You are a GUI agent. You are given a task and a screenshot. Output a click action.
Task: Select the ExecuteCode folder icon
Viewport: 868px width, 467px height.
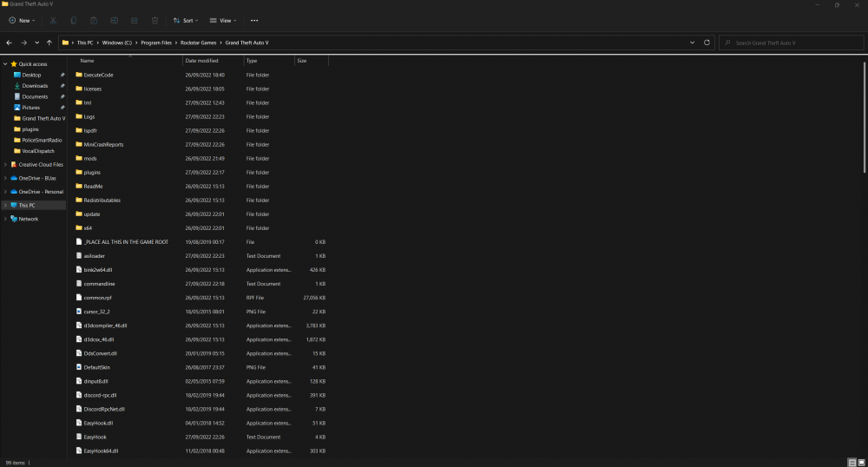79,75
